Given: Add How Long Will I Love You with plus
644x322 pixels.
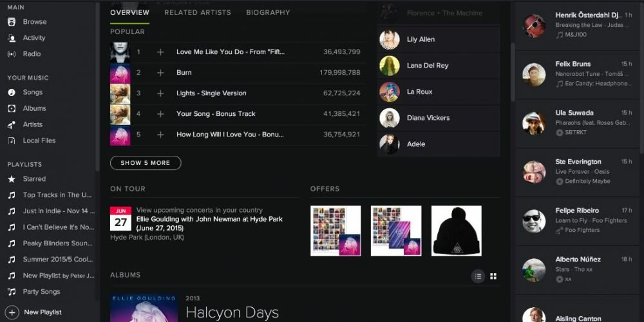Looking at the screenshot, I should click(x=160, y=135).
